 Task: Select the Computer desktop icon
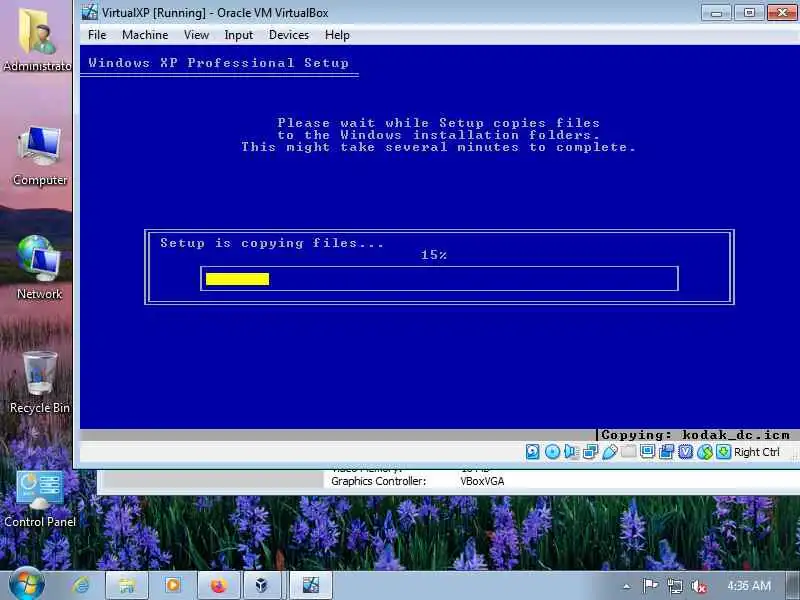tap(40, 155)
